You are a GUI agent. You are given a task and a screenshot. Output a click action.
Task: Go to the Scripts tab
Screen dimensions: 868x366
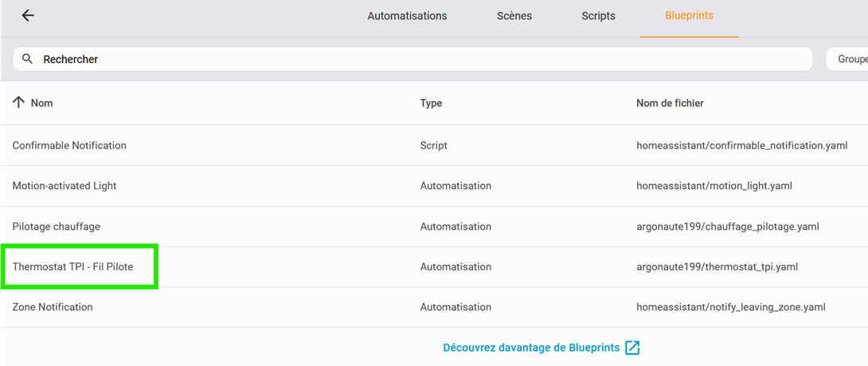click(598, 16)
